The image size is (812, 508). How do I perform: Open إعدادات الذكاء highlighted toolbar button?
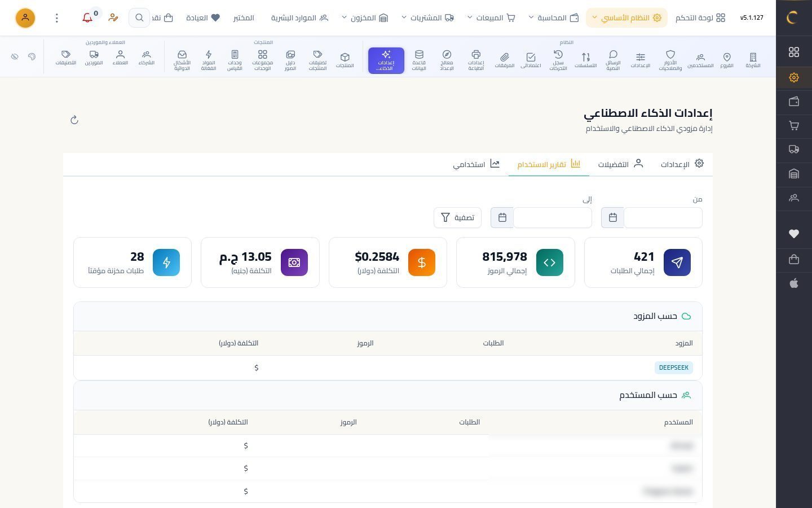[x=386, y=60]
